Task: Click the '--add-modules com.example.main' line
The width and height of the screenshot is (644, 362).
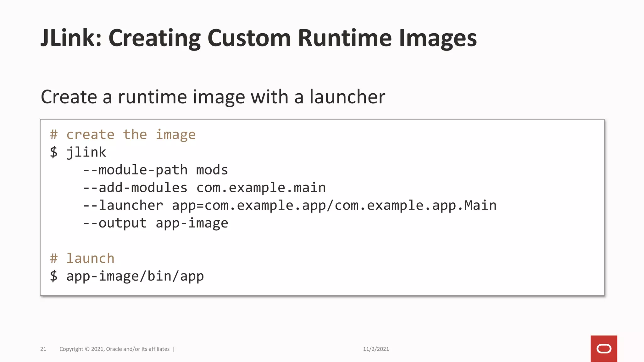Action: [x=204, y=188]
